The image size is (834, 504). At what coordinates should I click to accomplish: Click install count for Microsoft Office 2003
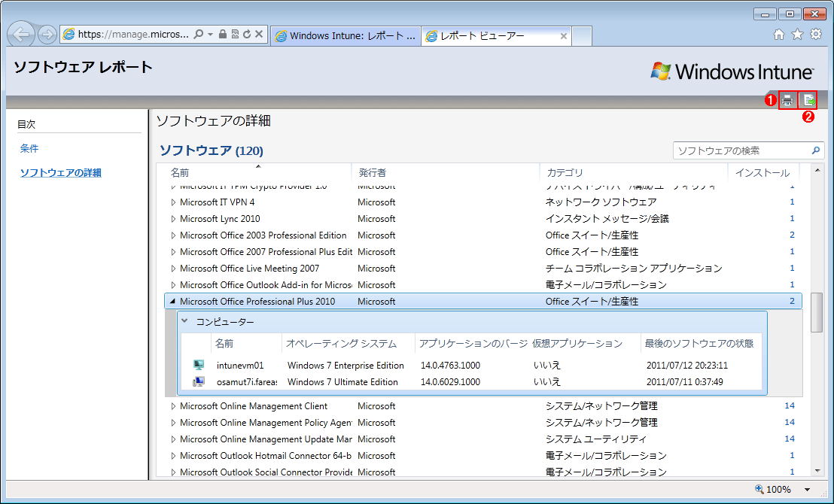point(792,235)
